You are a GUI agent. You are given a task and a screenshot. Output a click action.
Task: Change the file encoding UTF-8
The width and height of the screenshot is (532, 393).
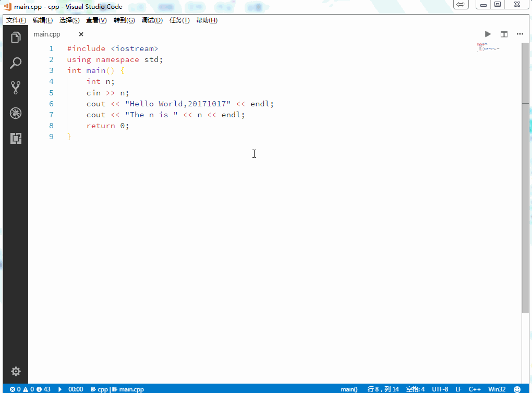(440, 389)
